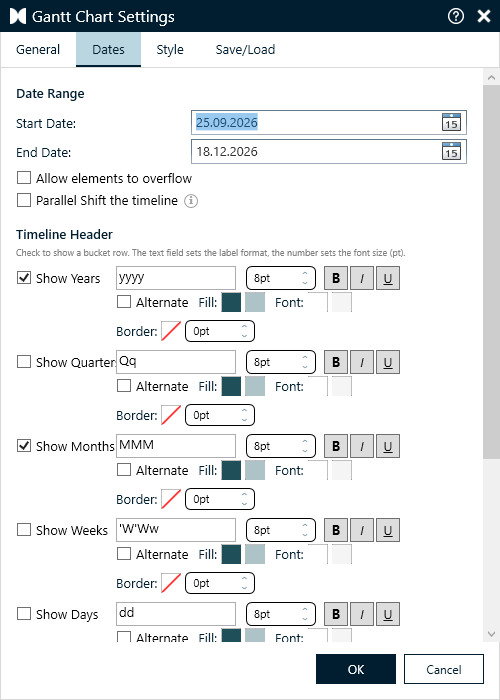Toggle Italic for the Quarters row

tap(362, 362)
